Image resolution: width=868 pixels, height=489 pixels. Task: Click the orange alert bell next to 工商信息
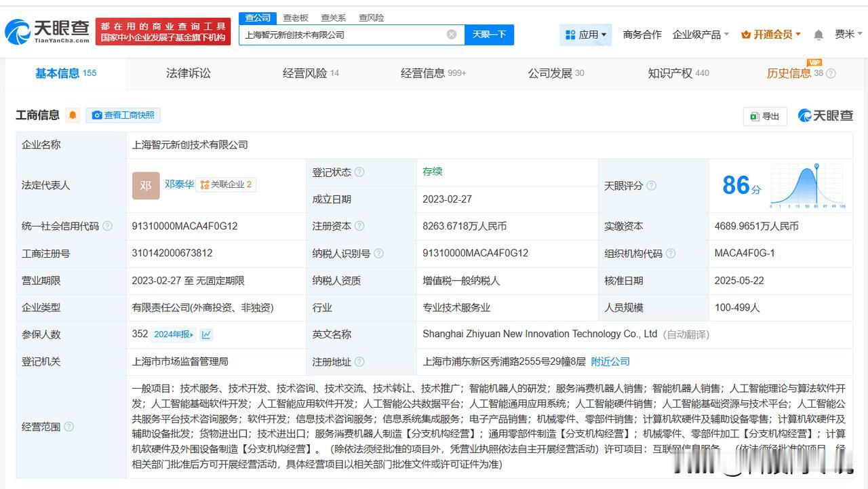[73, 115]
